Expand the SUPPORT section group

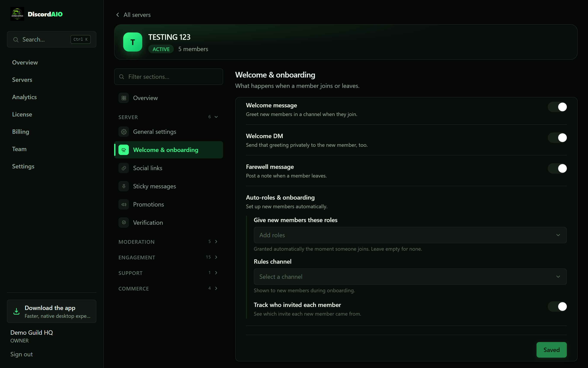[x=168, y=273]
